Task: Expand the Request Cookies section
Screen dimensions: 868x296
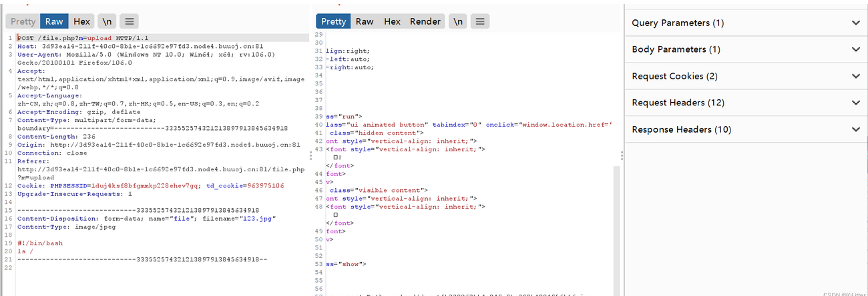Action: click(855, 76)
